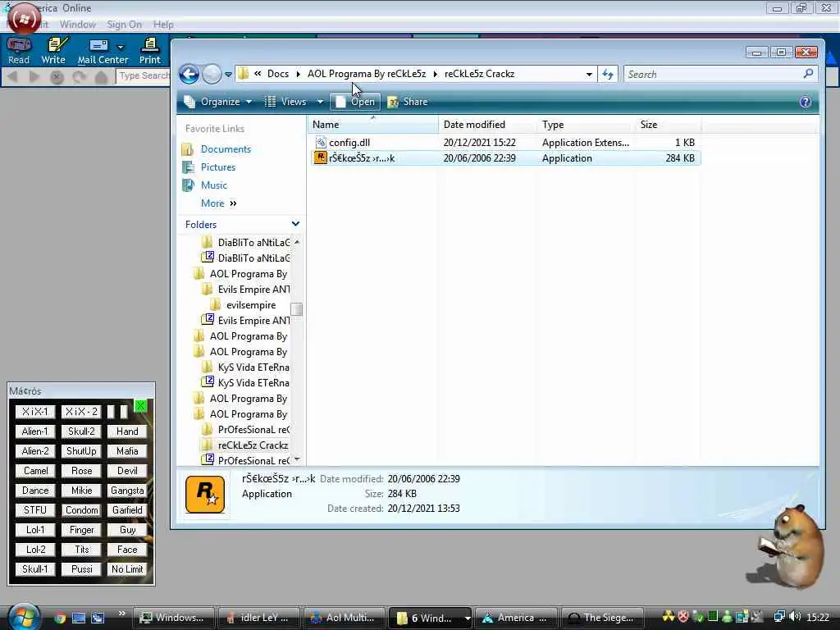840x630 pixels.
Task: Click the folder tree scrollbar thumb
Action: pos(296,309)
